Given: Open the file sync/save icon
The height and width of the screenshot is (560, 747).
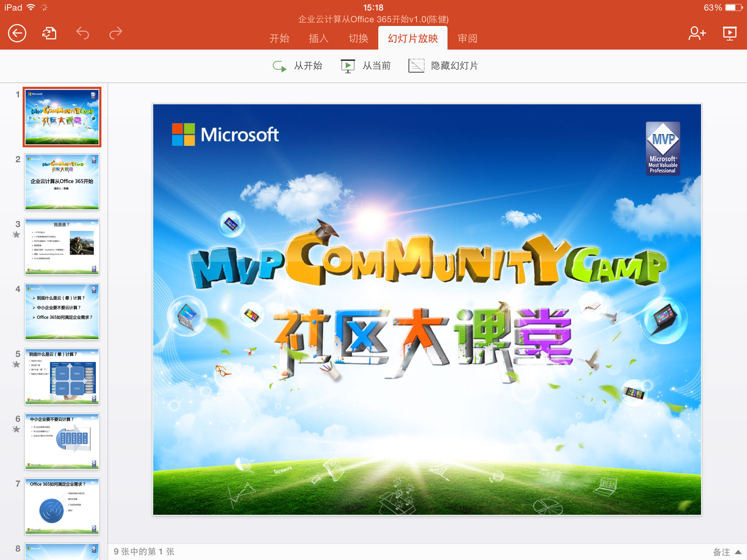Looking at the screenshot, I should coord(49,34).
